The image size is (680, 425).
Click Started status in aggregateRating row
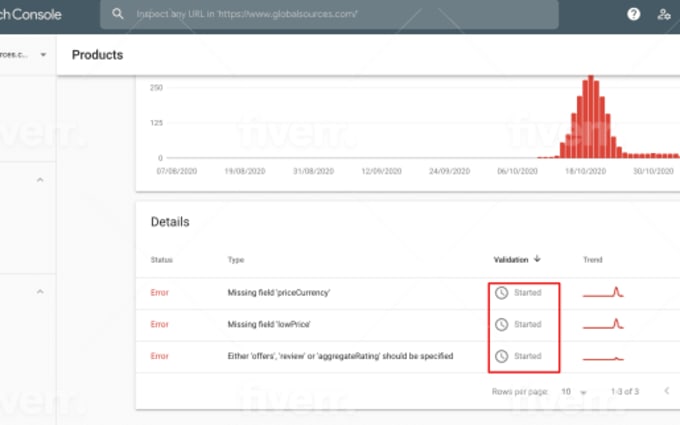tap(528, 356)
